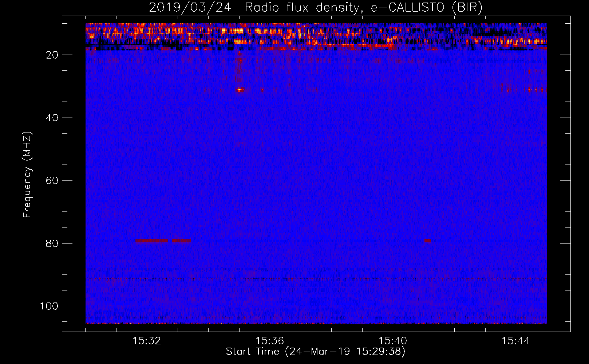Click the 80 MHz frequency tick label
Screen dimensions: 589x364
pos(52,244)
